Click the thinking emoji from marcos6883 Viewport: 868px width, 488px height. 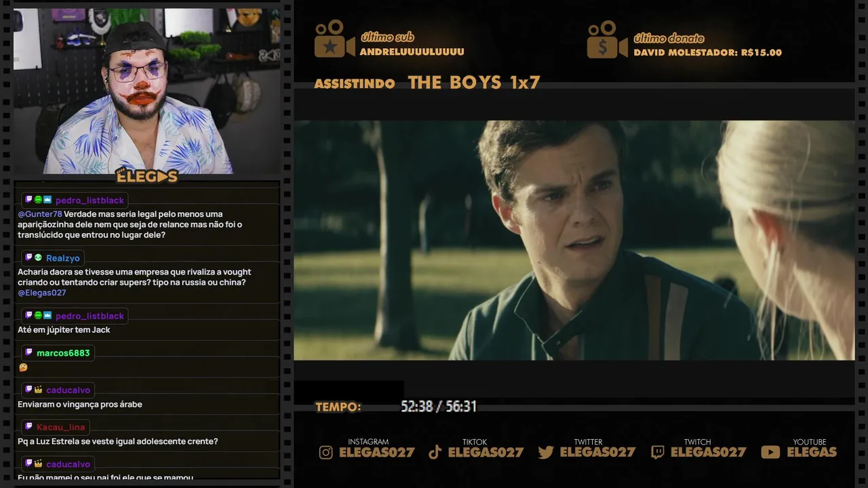click(23, 367)
